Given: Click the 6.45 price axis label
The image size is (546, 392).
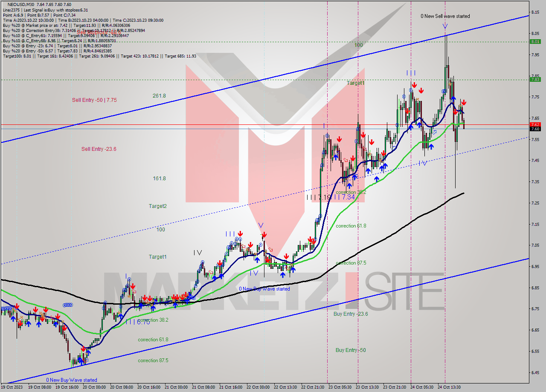Looking at the screenshot, I should tap(536, 372).
